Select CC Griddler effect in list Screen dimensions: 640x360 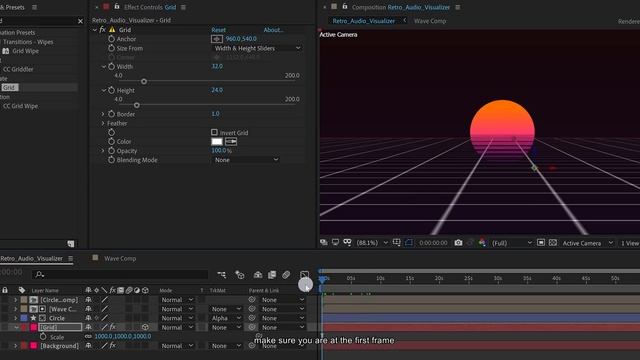click(18, 69)
